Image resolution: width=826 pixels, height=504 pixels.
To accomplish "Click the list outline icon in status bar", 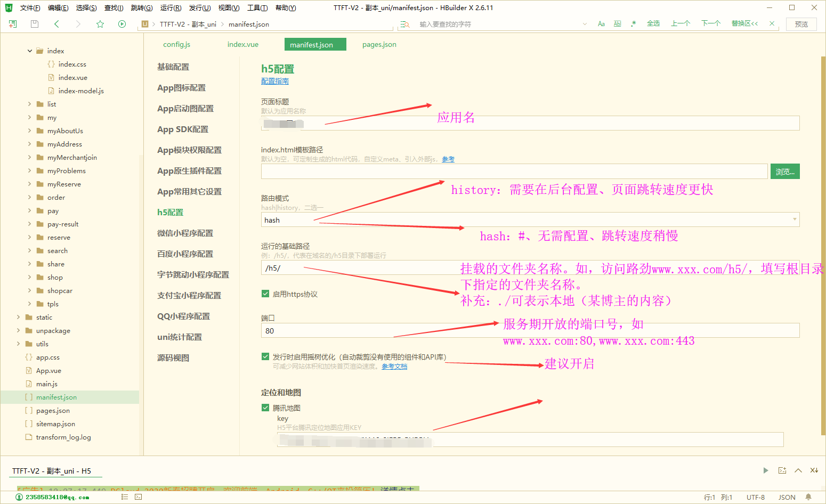I will click(x=125, y=497).
